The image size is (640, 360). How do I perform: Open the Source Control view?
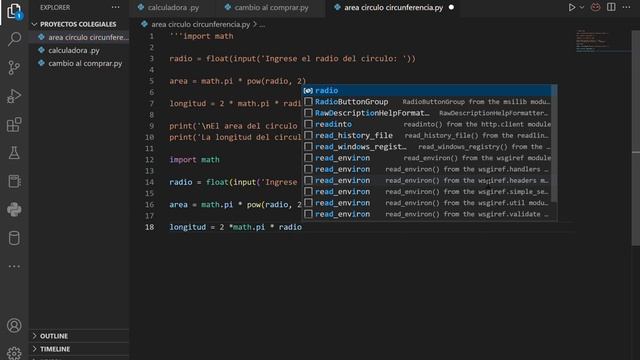click(x=14, y=67)
